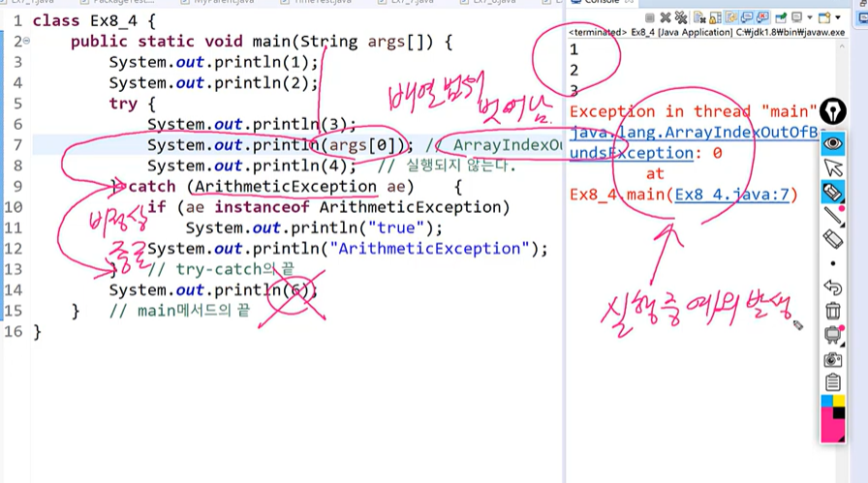The height and width of the screenshot is (483, 868).
Task: Expand the Open Console dropdown arrow
Action: coord(838,17)
